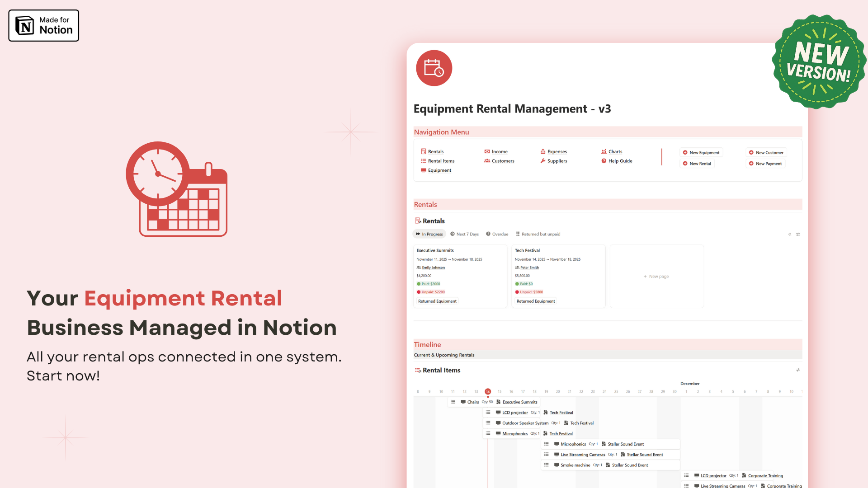Click the highlighted date 14 on the timeline
The image size is (868, 488).
[488, 392]
